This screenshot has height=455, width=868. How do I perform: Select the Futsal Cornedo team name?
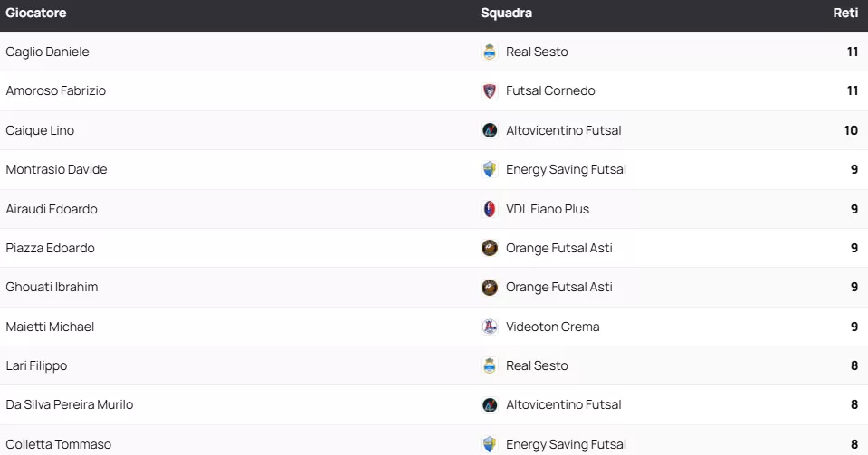[550, 91]
